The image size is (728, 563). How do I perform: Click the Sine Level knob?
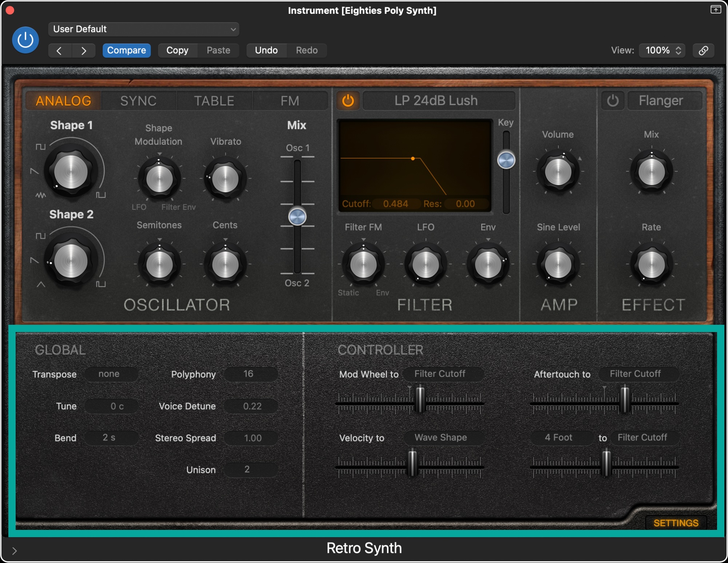point(558,264)
